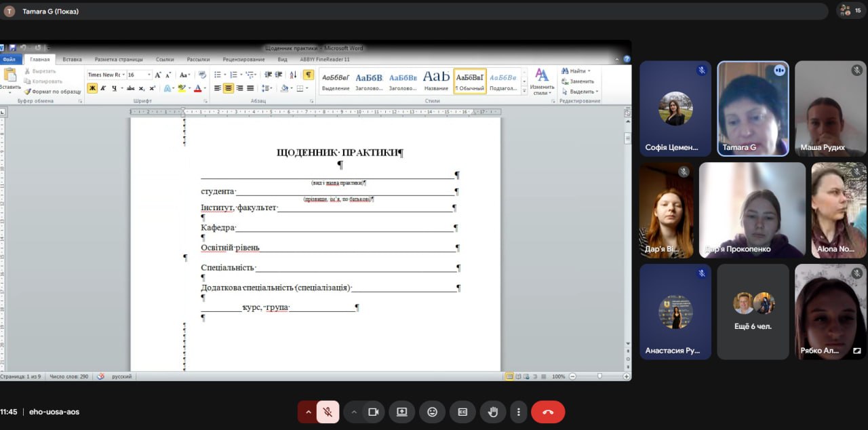This screenshot has height=430, width=868.
Task: Click the red leave call button
Action: [548, 412]
